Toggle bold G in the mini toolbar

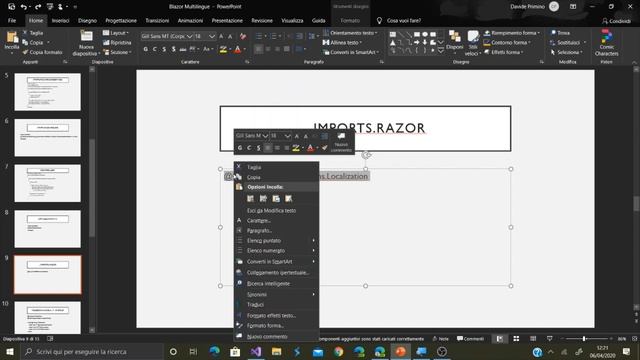(240, 148)
